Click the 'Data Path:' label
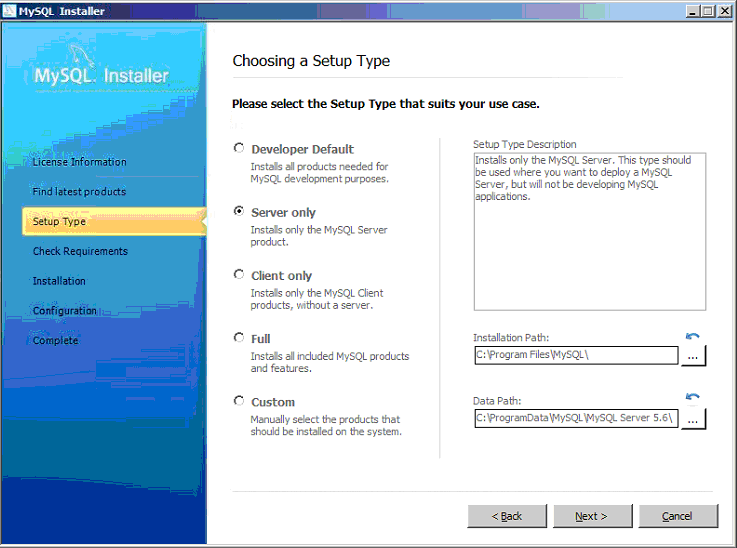The height and width of the screenshot is (548, 737). click(x=497, y=401)
